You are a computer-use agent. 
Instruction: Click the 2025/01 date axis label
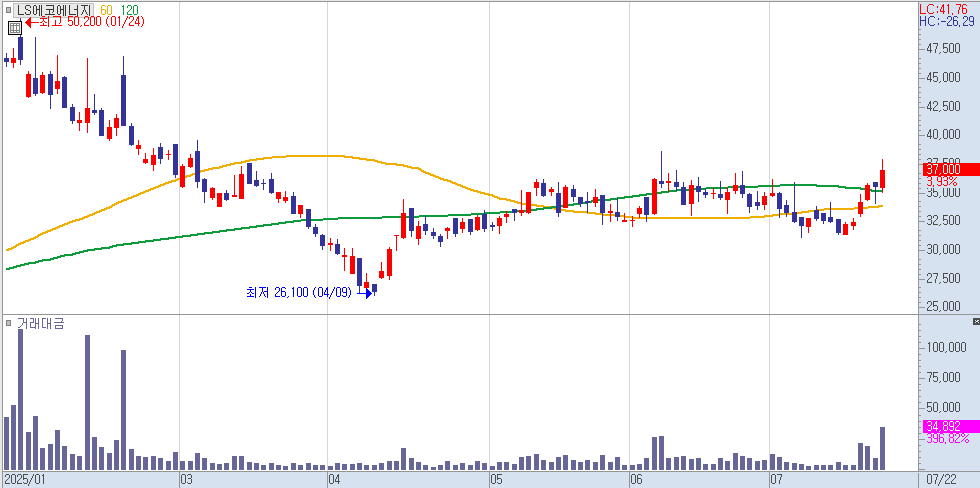point(25,480)
